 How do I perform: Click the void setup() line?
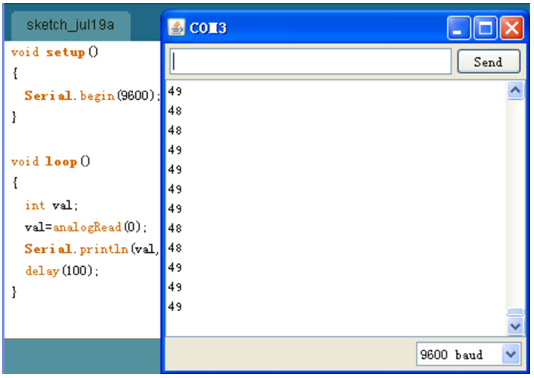pyautogui.click(x=54, y=52)
